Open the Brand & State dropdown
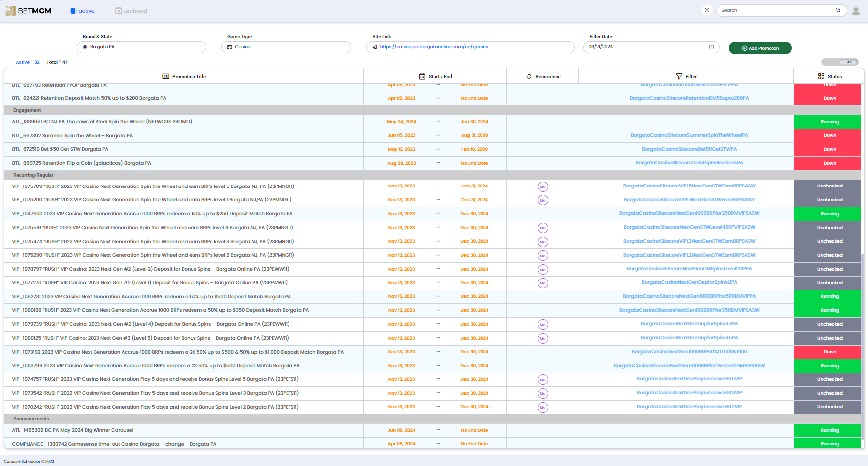 pos(141,47)
